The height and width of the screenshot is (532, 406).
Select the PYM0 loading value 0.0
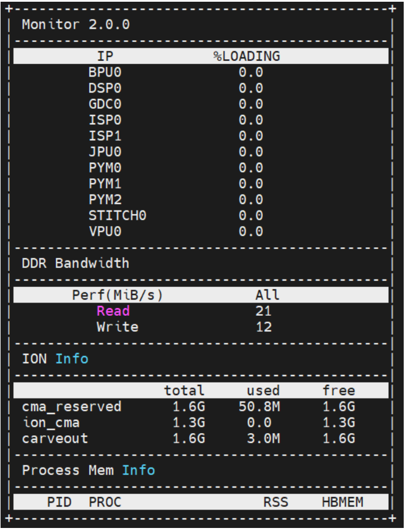[x=251, y=168]
